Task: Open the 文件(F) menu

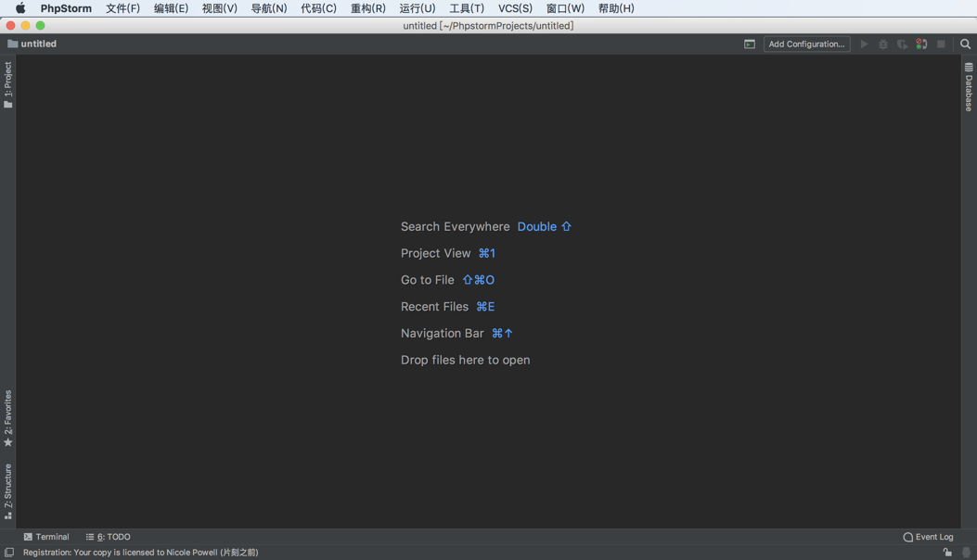Action: (x=122, y=8)
